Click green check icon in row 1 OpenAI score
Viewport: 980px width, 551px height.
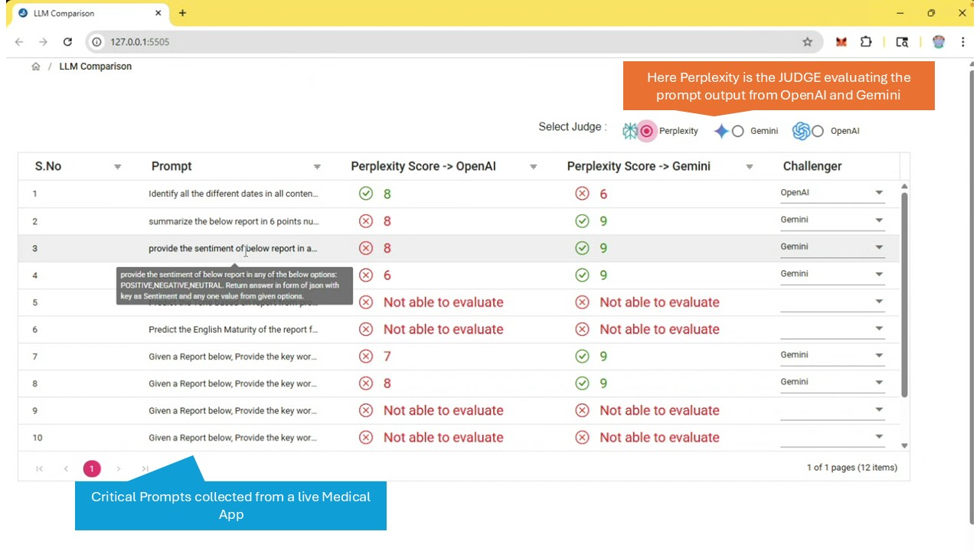[366, 194]
